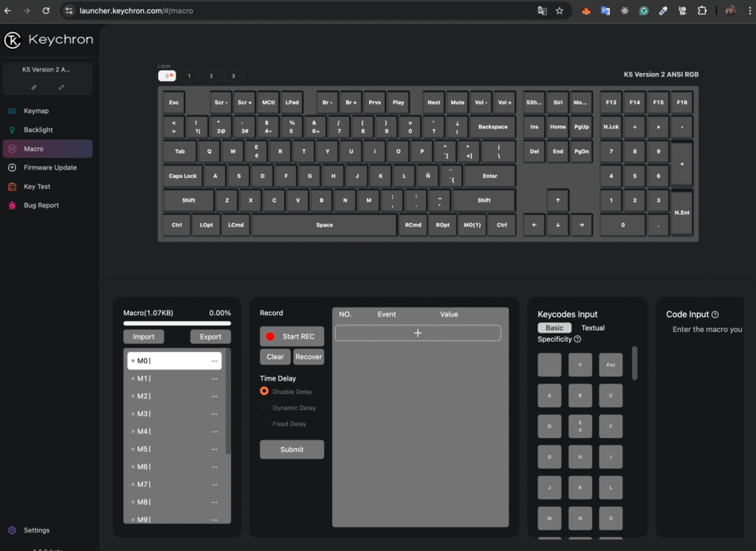Click the keycodes panel scrollbar
756x551 pixels.
click(634, 363)
